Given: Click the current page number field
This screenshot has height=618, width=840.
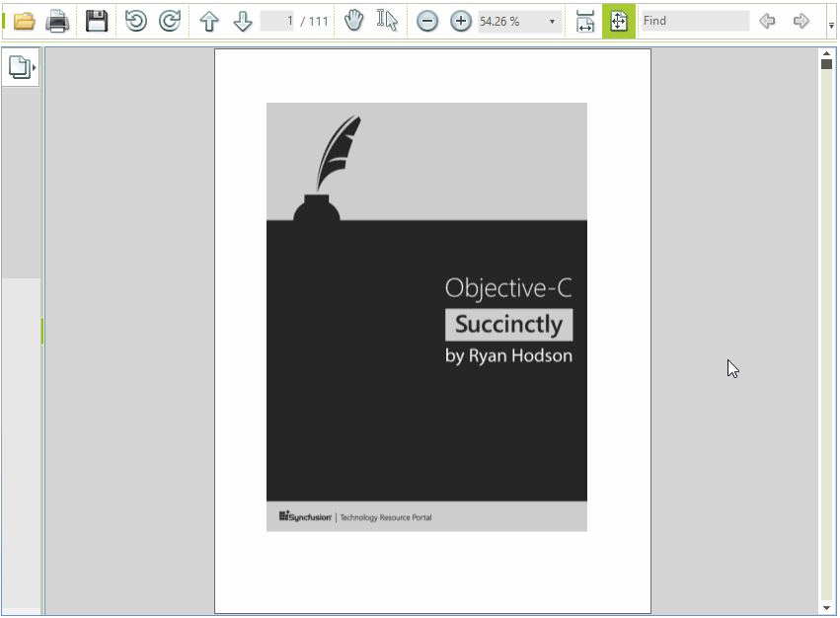Looking at the screenshot, I should [277, 21].
